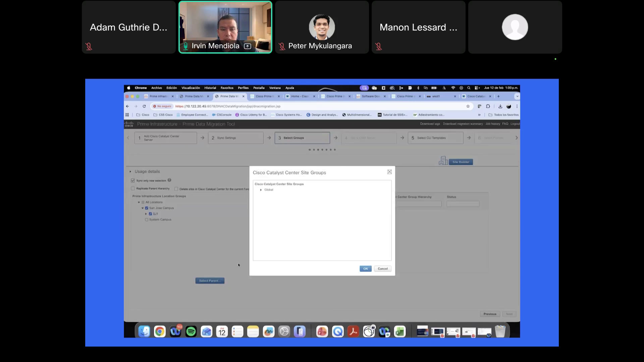644x362 pixels.
Task: Uncheck the SJ1 location checkbox
Action: (150, 214)
